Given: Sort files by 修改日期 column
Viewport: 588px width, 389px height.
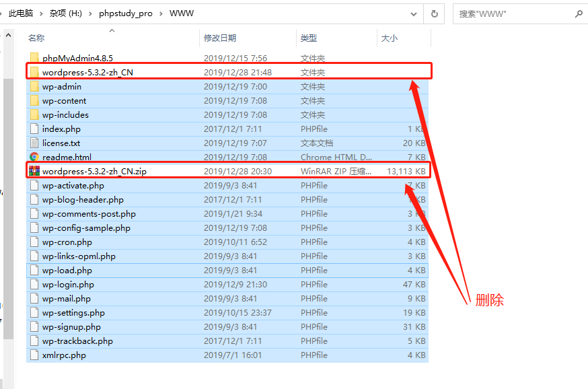Looking at the screenshot, I should click(x=220, y=38).
